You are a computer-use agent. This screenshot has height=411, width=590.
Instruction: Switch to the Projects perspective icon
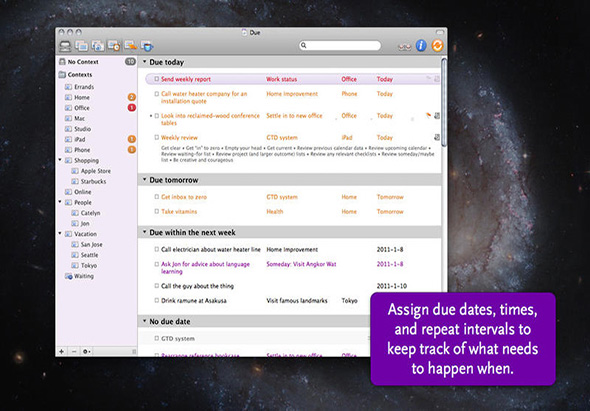click(x=81, y=46)
